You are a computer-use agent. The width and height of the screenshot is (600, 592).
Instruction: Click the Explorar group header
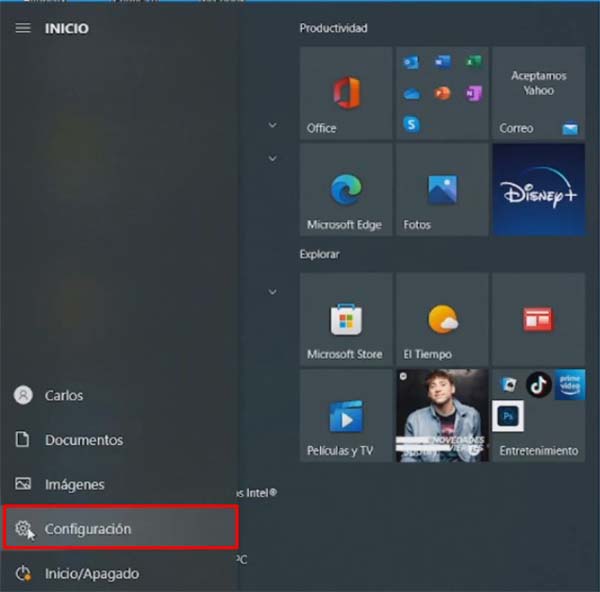tap(320, 254)
